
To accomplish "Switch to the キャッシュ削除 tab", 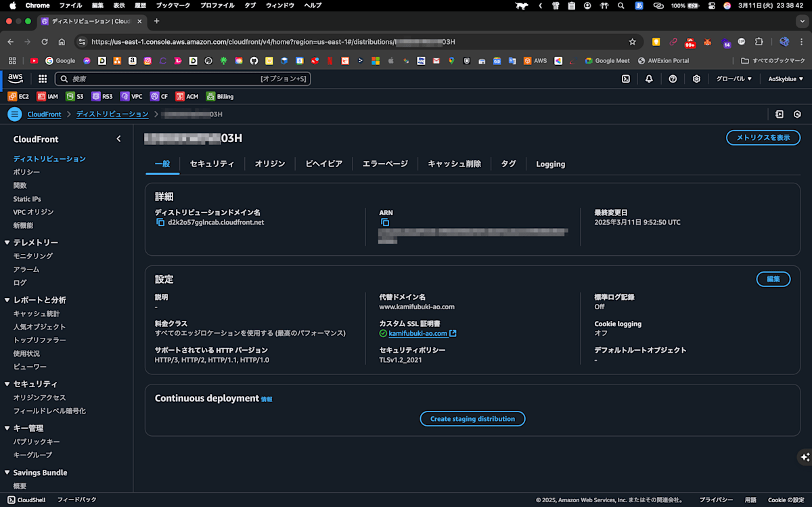I will click(455, 164).
